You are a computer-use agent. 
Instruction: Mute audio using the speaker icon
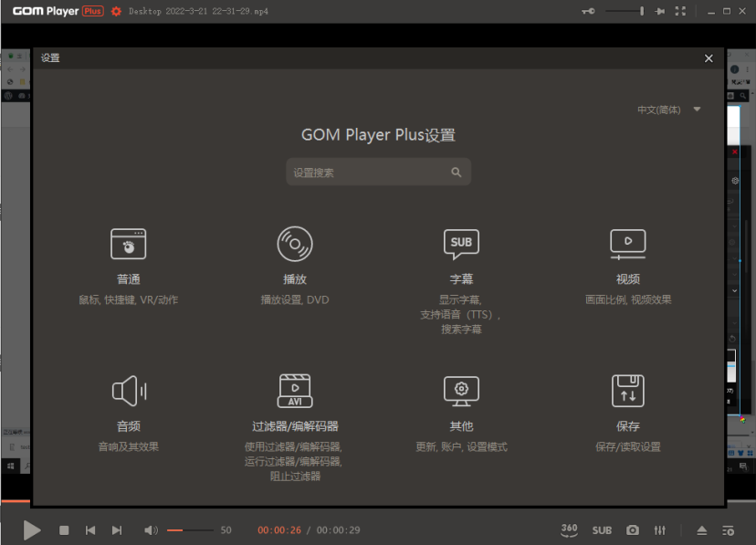(x=151, y=530)
